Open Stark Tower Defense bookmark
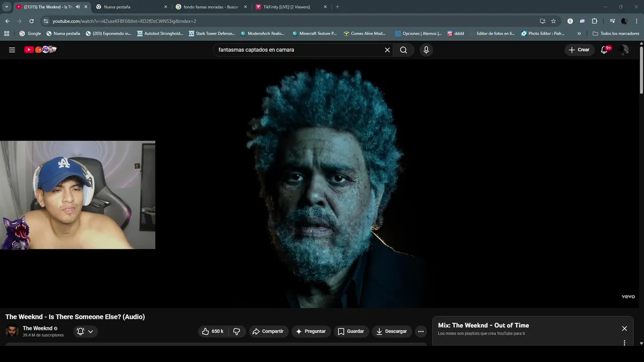Viewport: 644px width, 362px height. [x=212, y=34]
